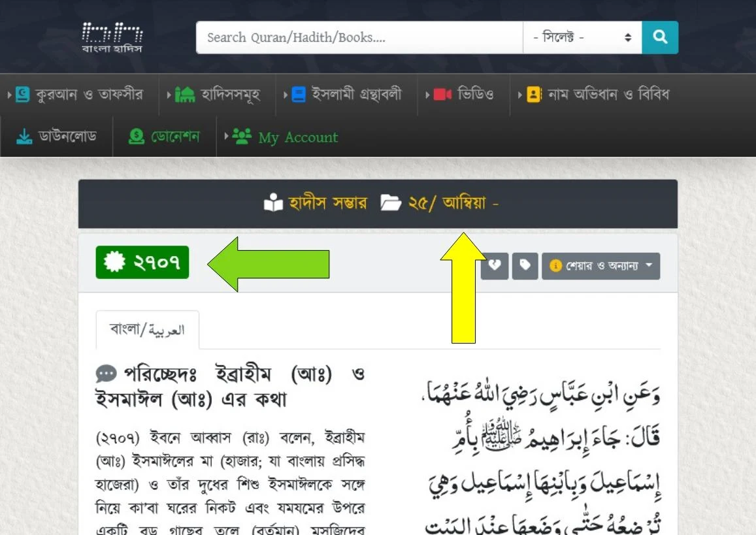756x535 pixels.
Task: Click the teal search magnifier button
Action: click(x=659, y=37)
